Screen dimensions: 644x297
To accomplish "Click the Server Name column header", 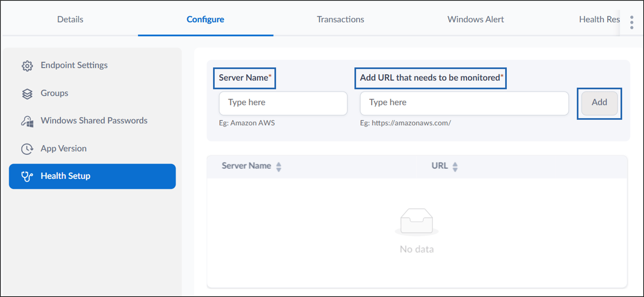I will click(246, 166).
